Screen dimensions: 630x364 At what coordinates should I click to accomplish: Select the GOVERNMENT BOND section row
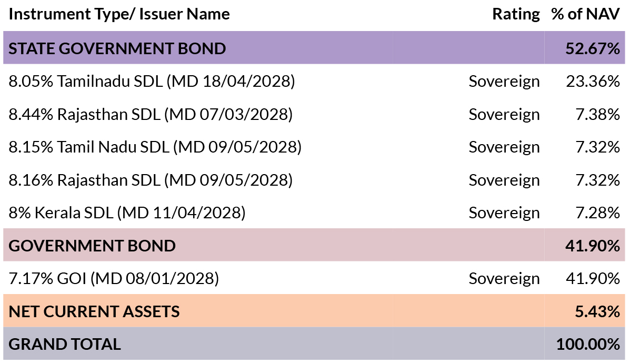314,245
